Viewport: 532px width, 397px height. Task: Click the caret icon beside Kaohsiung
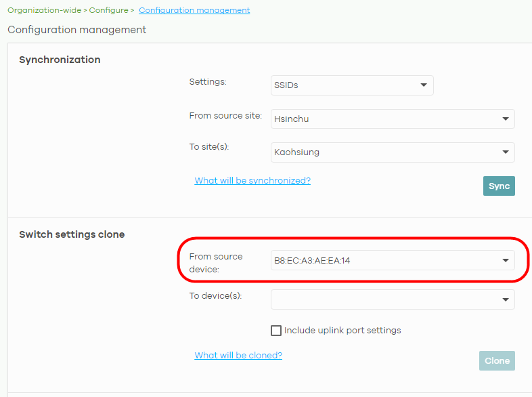coord(505,152)
